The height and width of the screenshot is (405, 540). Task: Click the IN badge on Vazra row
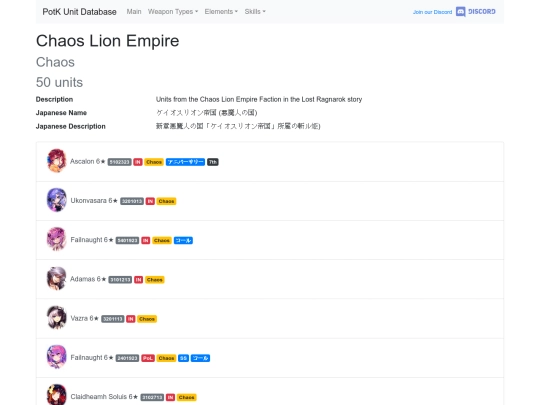click(131, 319)
